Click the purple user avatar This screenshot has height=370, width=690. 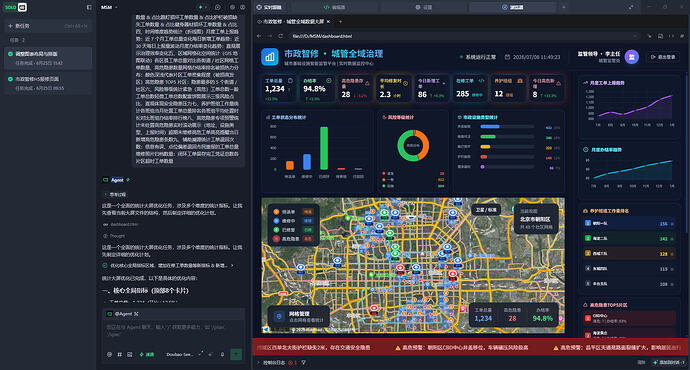(631, 57)
